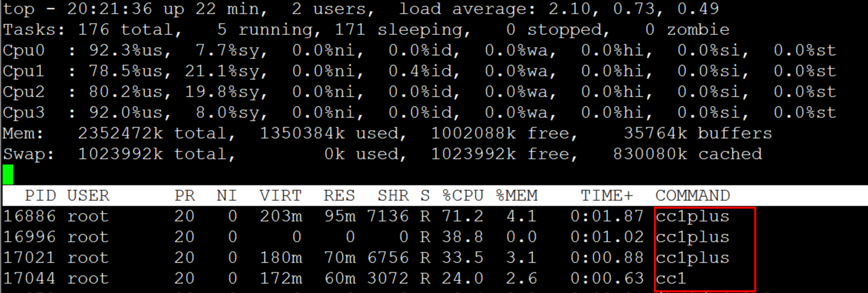Click the %MEM column header
This screenshot has height=293, width=868.
tap(517, 195)
